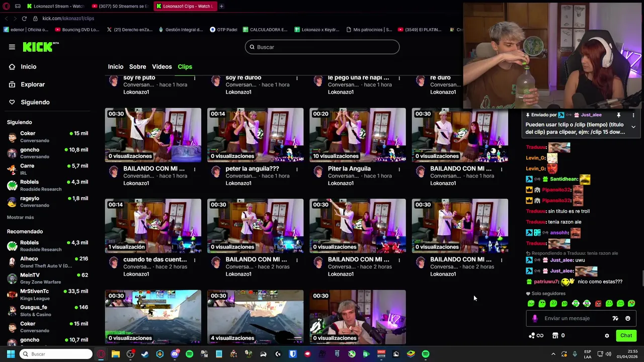Click 'nico como estas???' chat message
This screenshot has height=362, width=644.
600,282
